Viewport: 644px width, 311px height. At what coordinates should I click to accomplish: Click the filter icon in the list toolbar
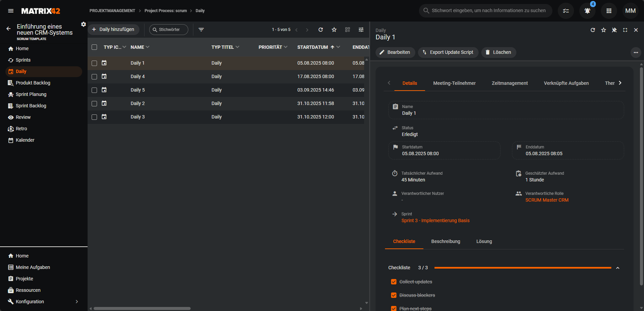201,30
